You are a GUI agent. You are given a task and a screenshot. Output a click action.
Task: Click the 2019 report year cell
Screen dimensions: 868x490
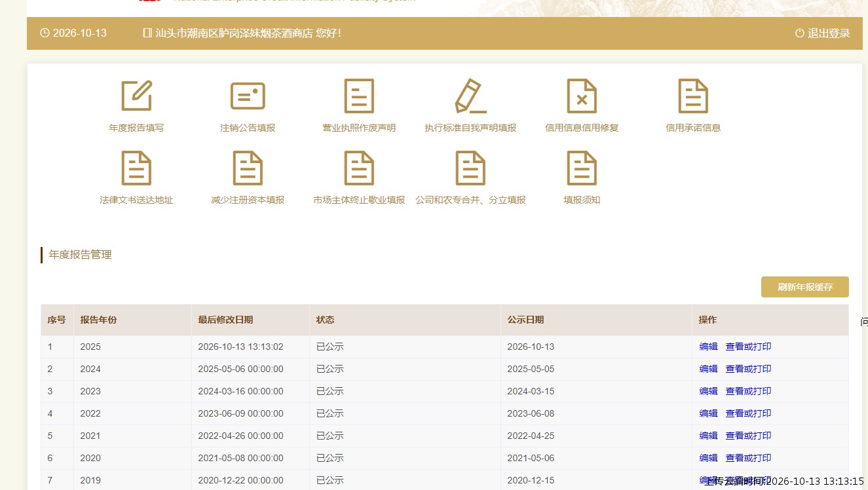[x=132, y=480]
